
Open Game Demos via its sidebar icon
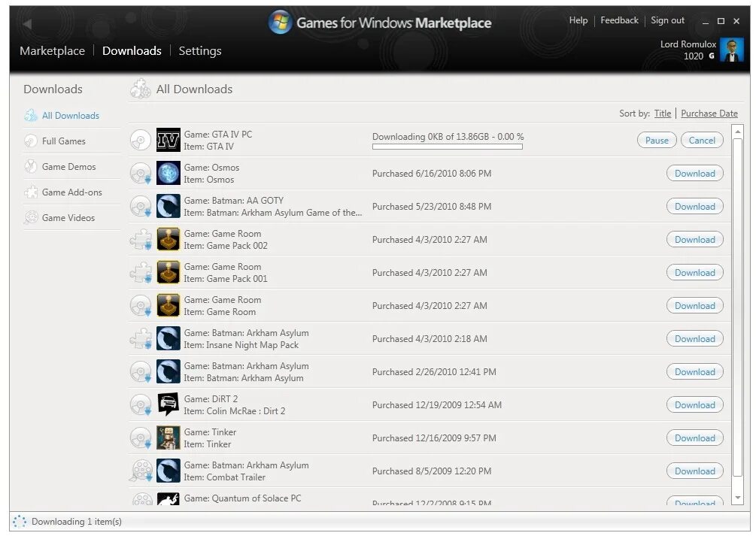(x=29, y=166)
